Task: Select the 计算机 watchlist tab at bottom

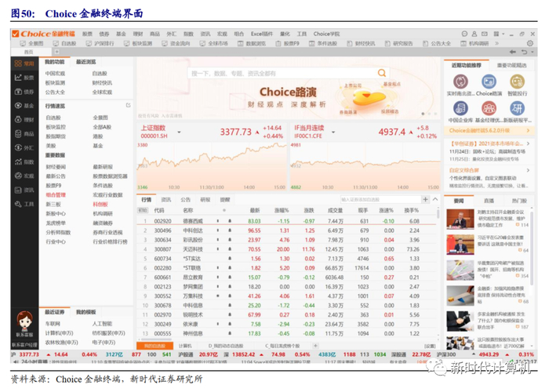Action: pyautogui.click(x=185, y=346)
